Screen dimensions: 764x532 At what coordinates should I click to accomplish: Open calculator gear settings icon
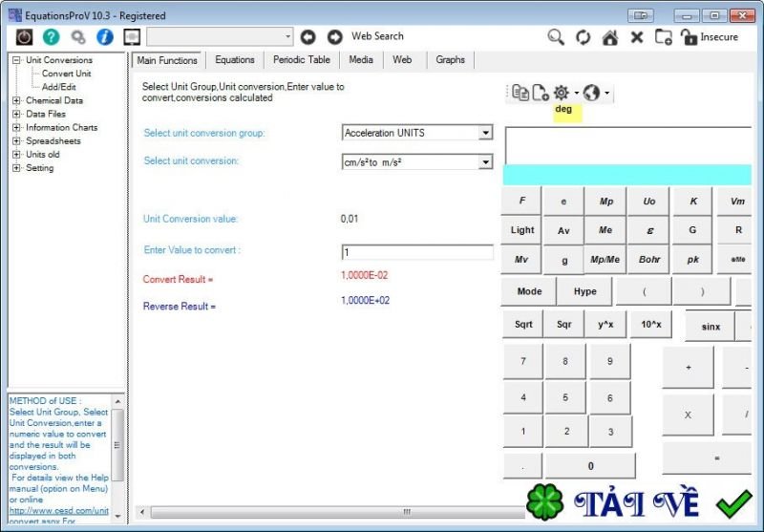[x=562, y=92]
